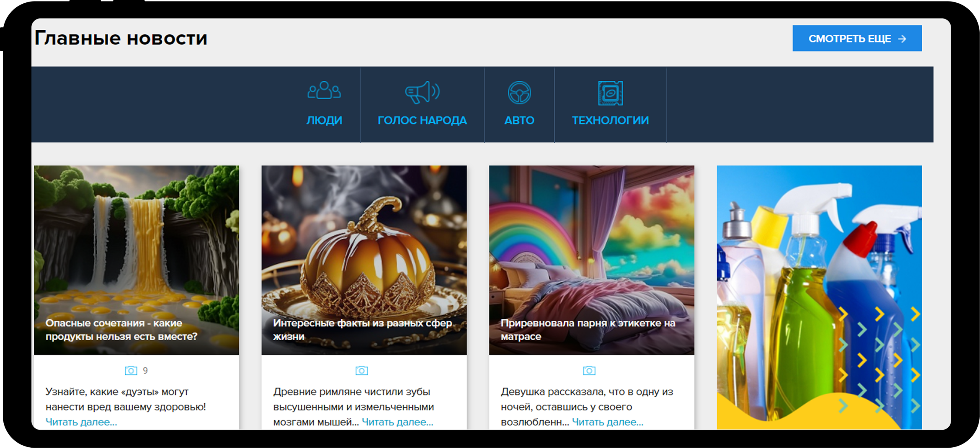Click Читать далее on ancient Romans article

[x=397, y=422]
